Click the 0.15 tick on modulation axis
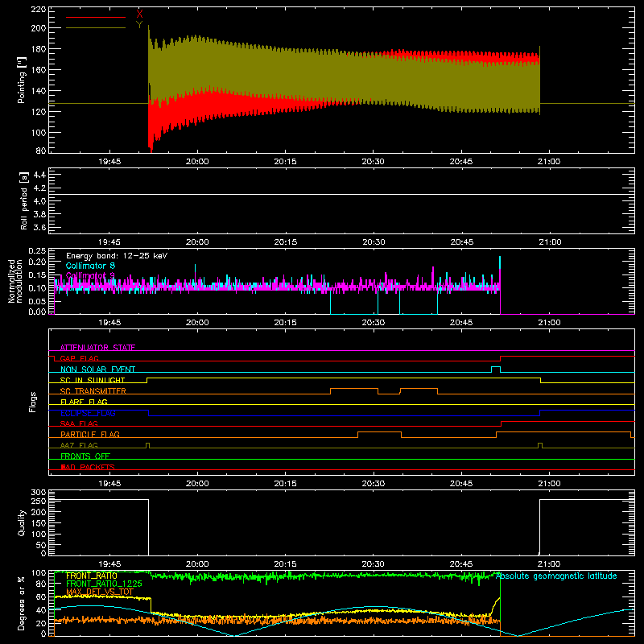 (38, 275)
